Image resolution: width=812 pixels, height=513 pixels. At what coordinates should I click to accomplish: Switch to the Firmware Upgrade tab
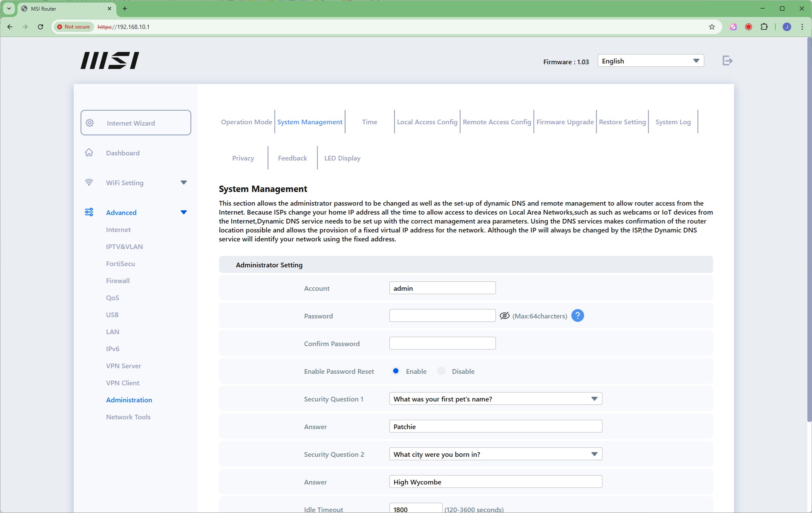click(564, 122)
